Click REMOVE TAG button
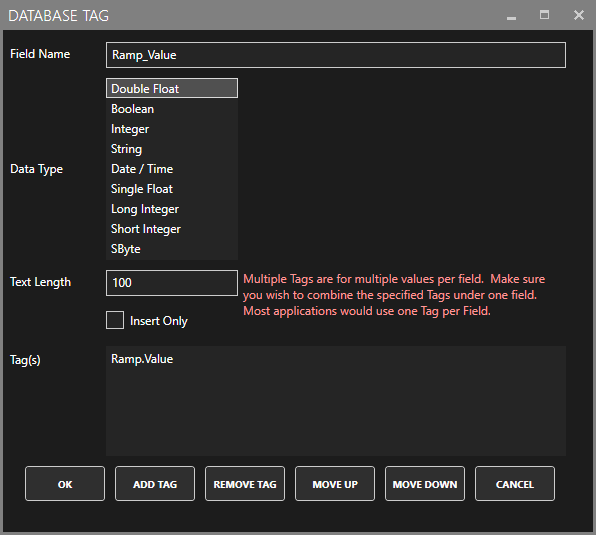This screenshot has width=596, height=535. pyautogui.click(x=245, y=484)
